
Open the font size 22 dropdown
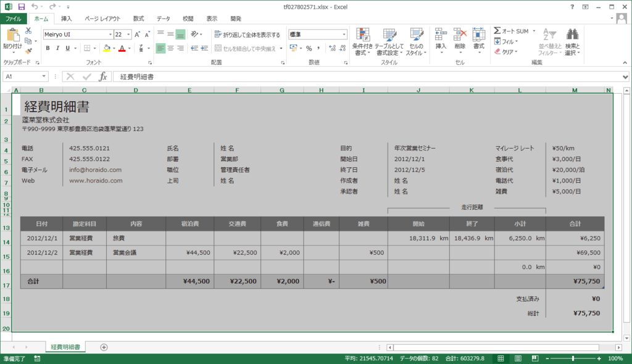[x=128, y=35]
